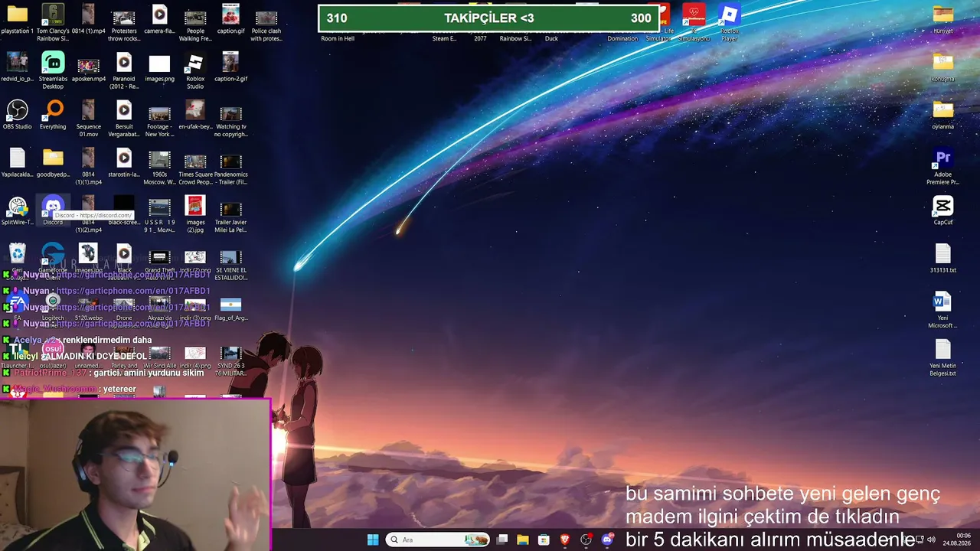Select the U S S R 1991 video file

coord(159,216)
